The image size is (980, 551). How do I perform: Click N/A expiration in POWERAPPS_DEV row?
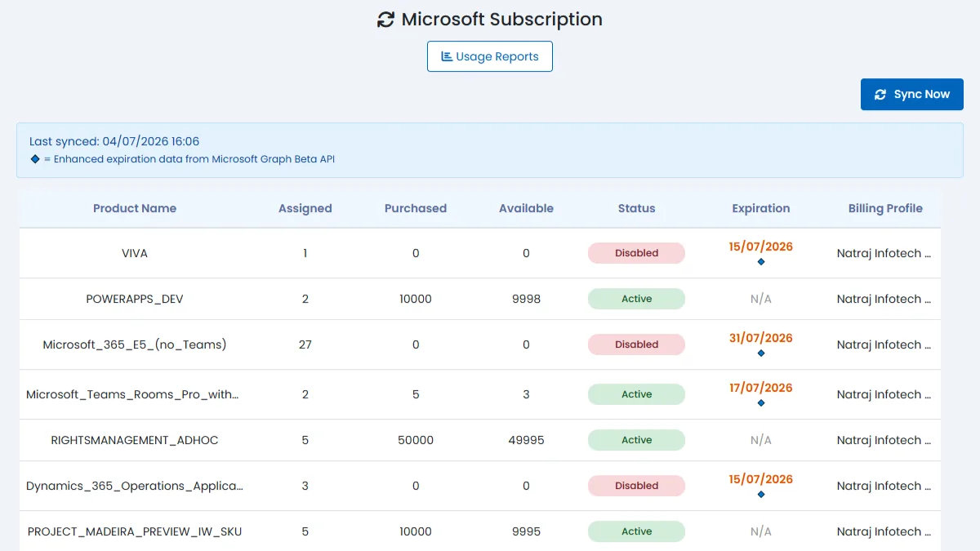(761, 299)
